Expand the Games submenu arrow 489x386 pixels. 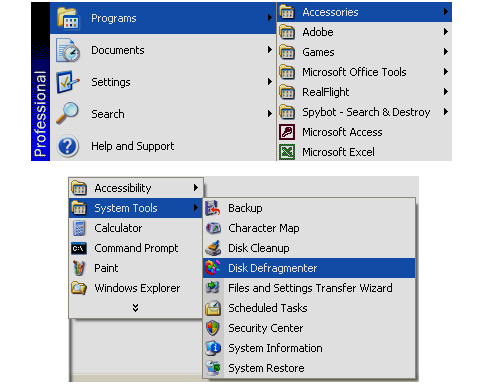pos(446,52)
